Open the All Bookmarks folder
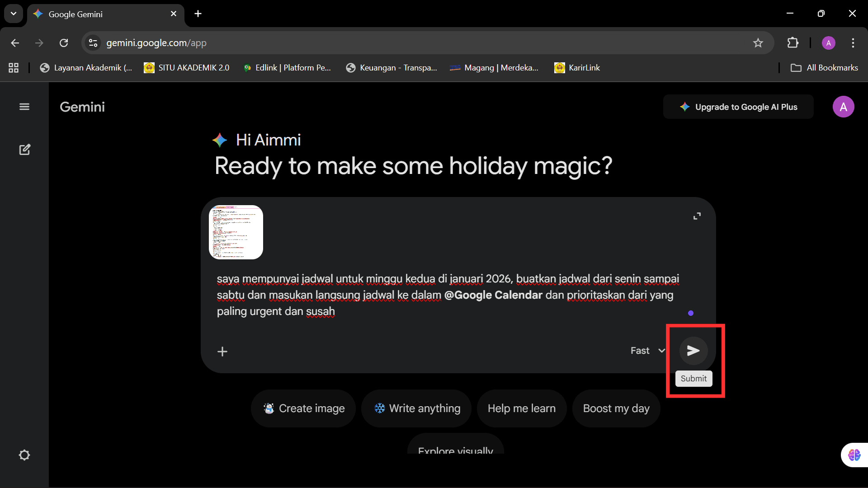Viewport: 868px width, 488px height. point(824,68)
